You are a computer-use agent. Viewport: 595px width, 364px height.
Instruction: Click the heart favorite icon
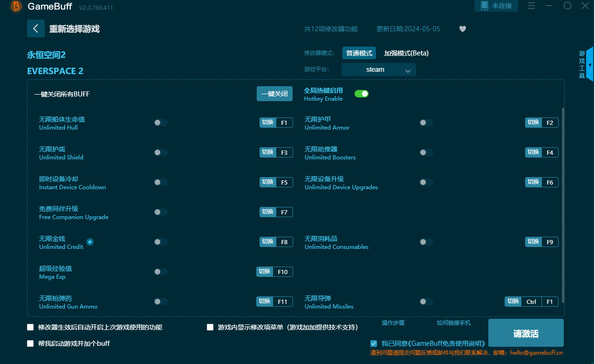click(462, 29)
